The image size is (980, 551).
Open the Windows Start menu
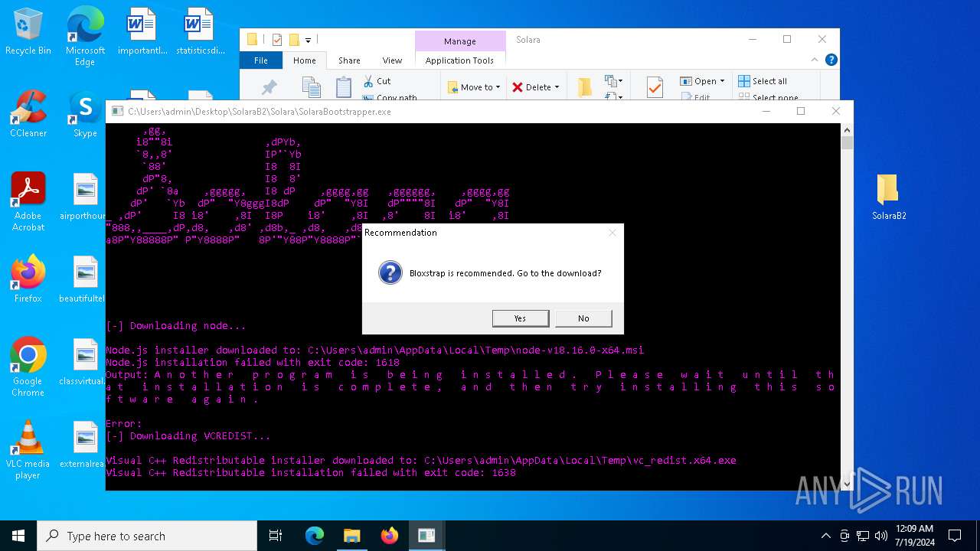coord(18,536)
